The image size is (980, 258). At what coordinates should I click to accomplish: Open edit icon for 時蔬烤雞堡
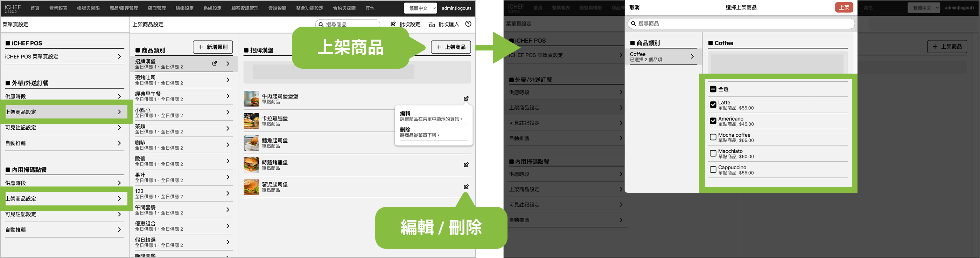click(x=466, y=165)
